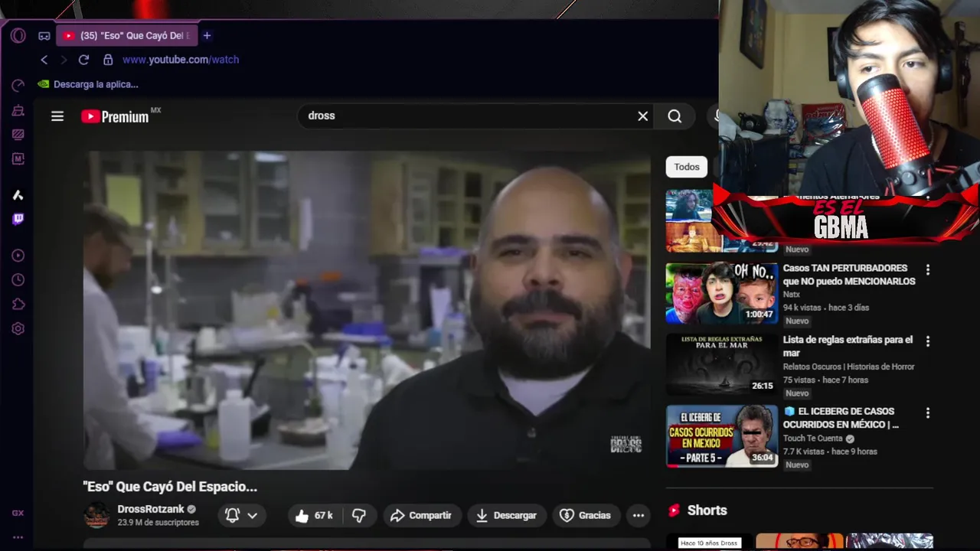Expand the notification bell dropdown

click(241, 516)
